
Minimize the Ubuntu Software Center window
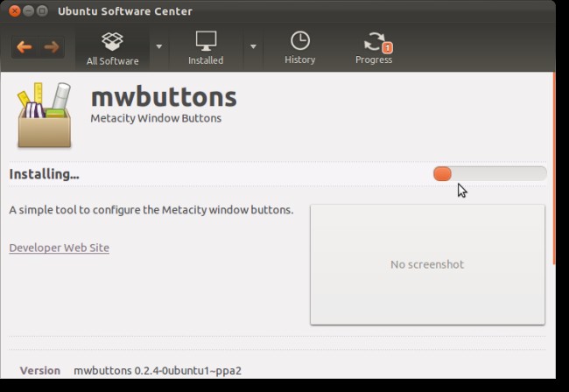[x=28, y=11]
